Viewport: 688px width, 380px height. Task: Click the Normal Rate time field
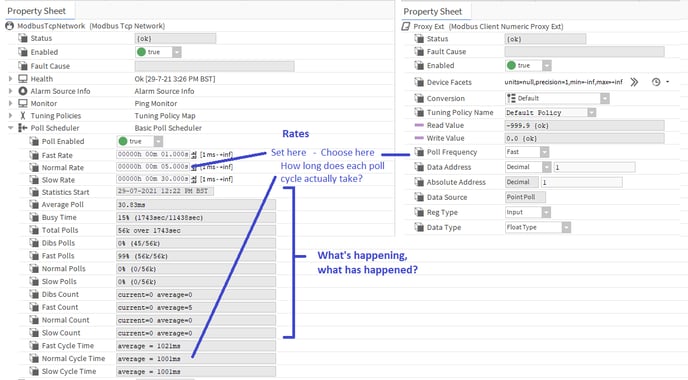[x=153, y=167]
